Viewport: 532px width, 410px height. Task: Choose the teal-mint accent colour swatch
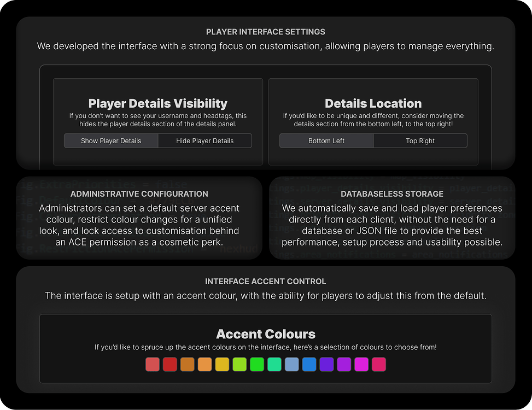(274, 364)
